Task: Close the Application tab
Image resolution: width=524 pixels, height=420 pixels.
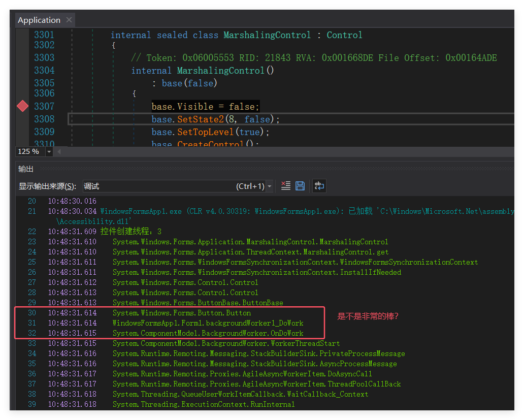Action: coord(69,20)
